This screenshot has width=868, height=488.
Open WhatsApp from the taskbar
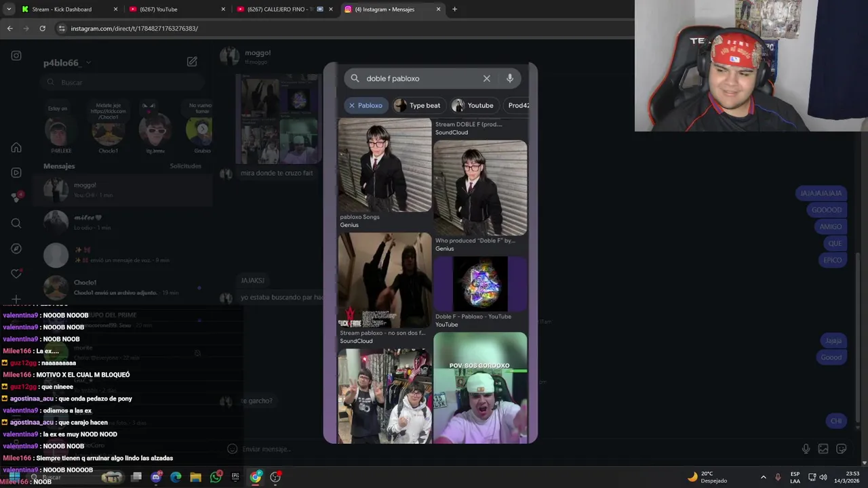[x=216, y=477]
